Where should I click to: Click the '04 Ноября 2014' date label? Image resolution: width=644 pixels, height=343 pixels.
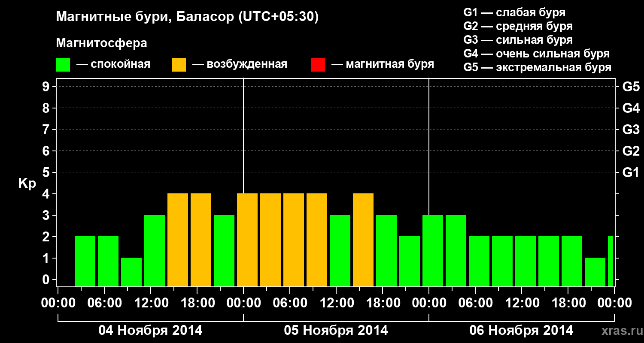[x=150, y=331]
